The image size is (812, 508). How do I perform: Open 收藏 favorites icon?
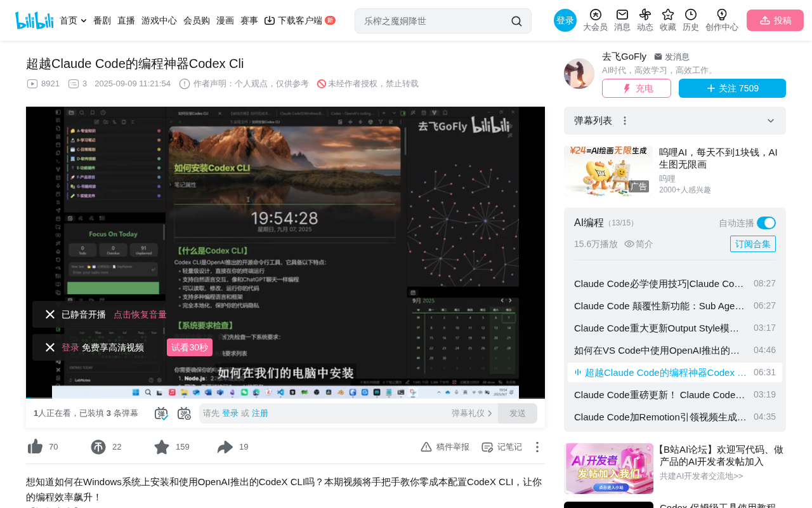pos(668,20)
